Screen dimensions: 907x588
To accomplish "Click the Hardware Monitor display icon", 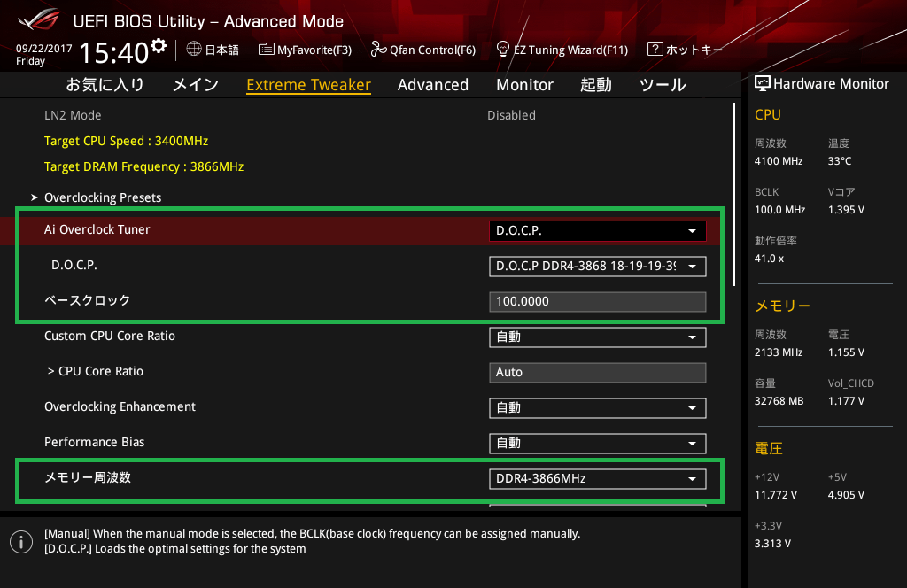I will (x=763, y=84).
